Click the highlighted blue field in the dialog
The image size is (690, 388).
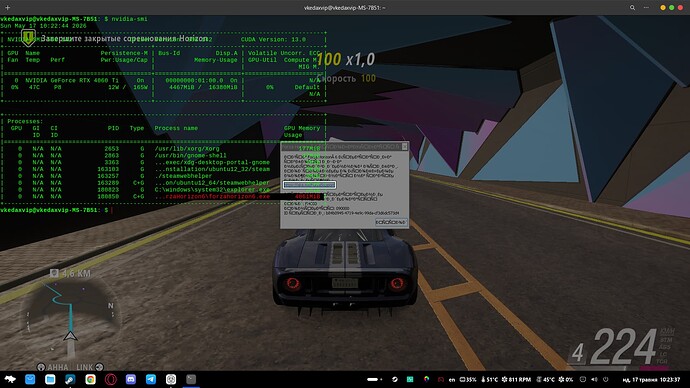click(x=309, y=185)
